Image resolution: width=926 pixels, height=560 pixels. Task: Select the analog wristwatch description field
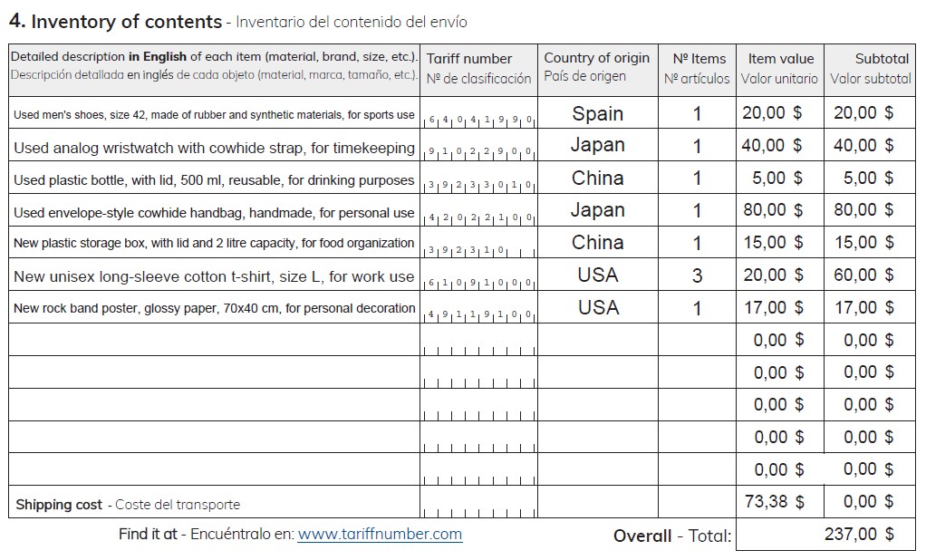coord(214,145)
